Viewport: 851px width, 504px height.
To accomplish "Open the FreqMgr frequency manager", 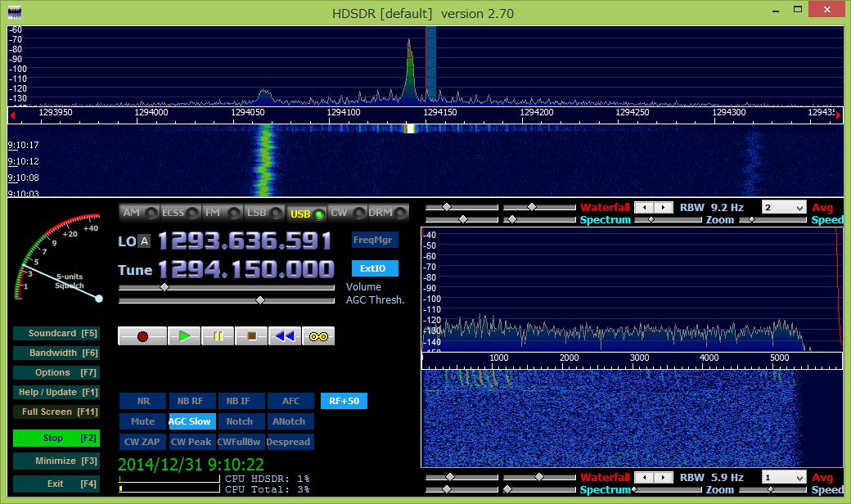I will point(375,240).
